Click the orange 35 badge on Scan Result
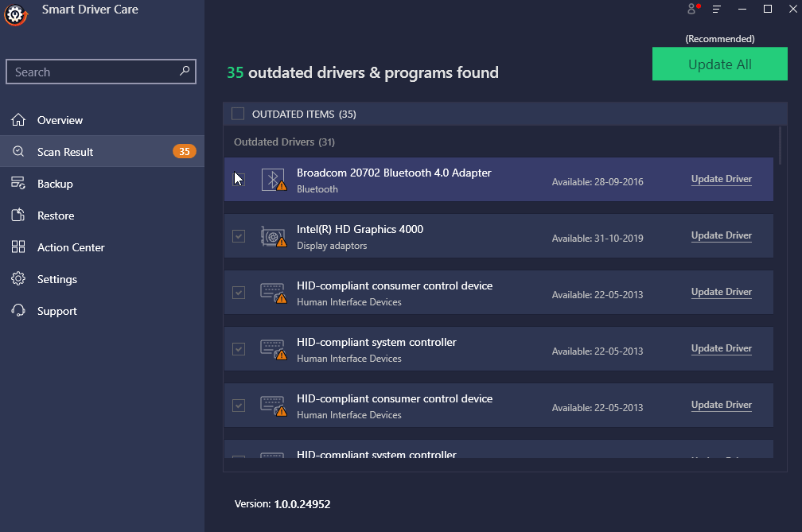The image size is (802, 532). click(x=184, y=151)
